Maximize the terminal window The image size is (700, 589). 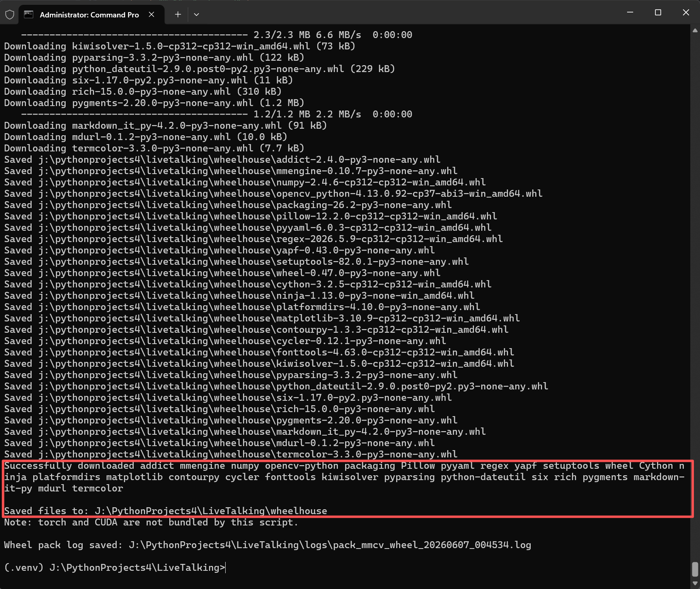click(x=658, y=13)
